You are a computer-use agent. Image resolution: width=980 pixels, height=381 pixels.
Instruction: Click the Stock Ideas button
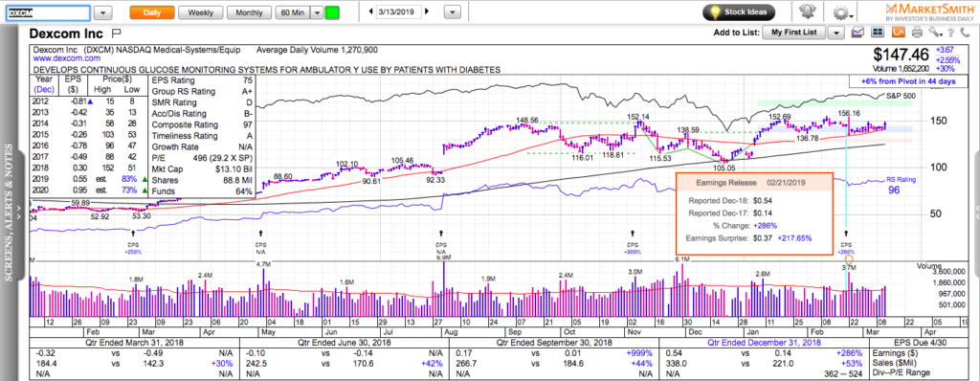coord(739,11)
